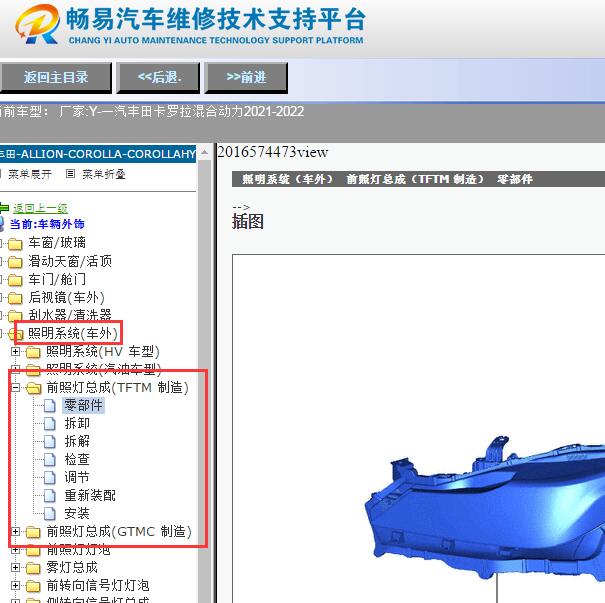Follow the 返回上一级 link
Viewport: 605px width, 603px height.
[x=41, y=208]
